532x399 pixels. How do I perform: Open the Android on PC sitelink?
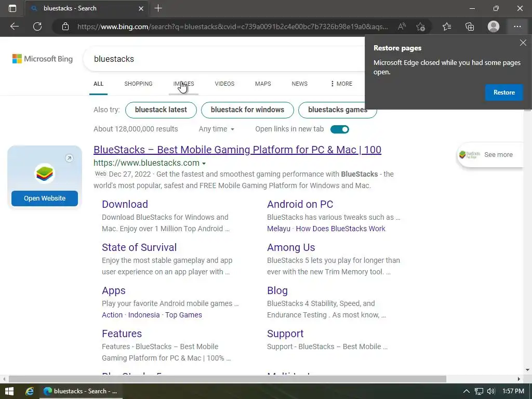[300, 204]
